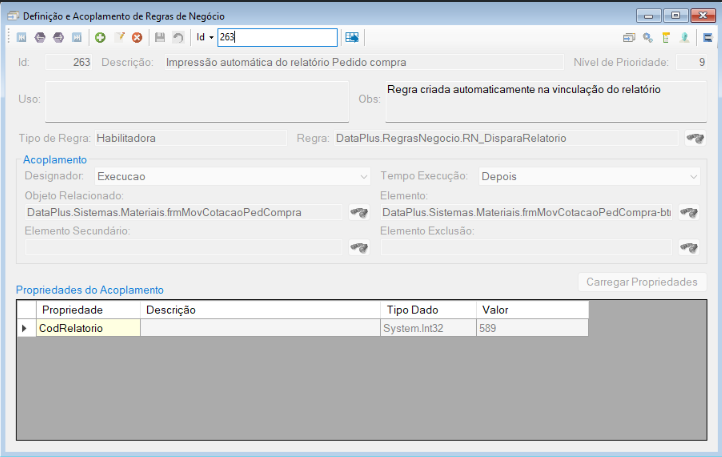
Task: Click the empty Elemento Exclusão field
Action: [x=526, y=247]
